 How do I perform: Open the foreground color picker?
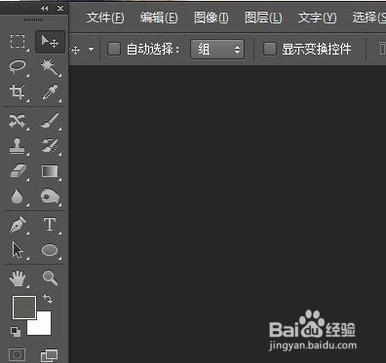pyautogui.click(x=24, y=307)
